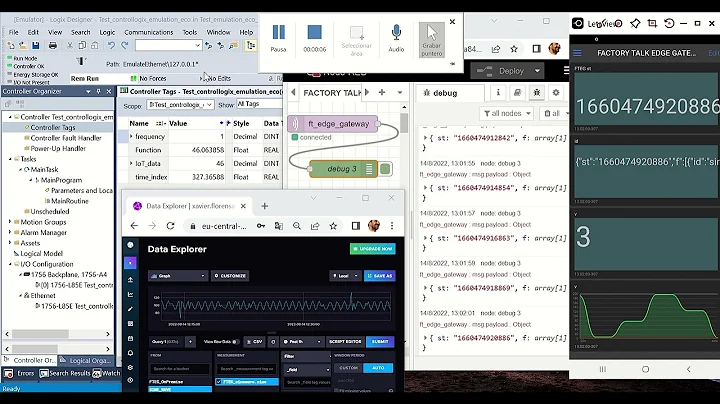
Task: Open the Search Results tab
Action: (x=65, y=373)
